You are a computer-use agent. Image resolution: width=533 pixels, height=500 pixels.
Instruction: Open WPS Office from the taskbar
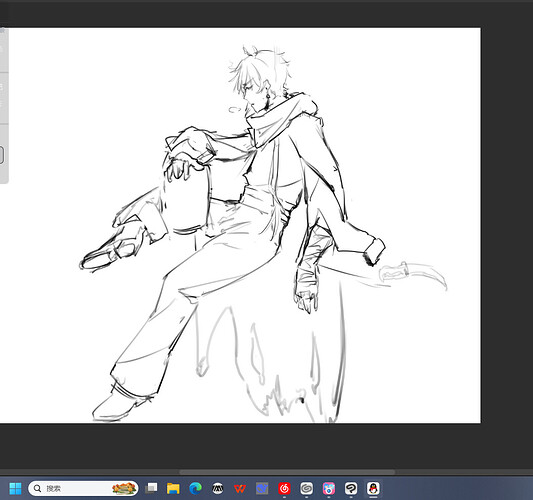click(x=240, y=488)
